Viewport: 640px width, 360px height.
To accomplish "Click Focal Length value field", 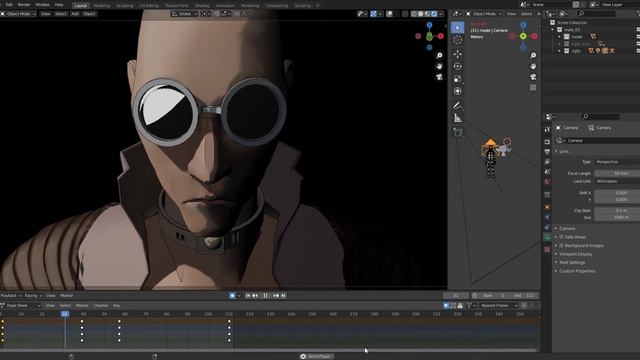I will coord(617,173).
